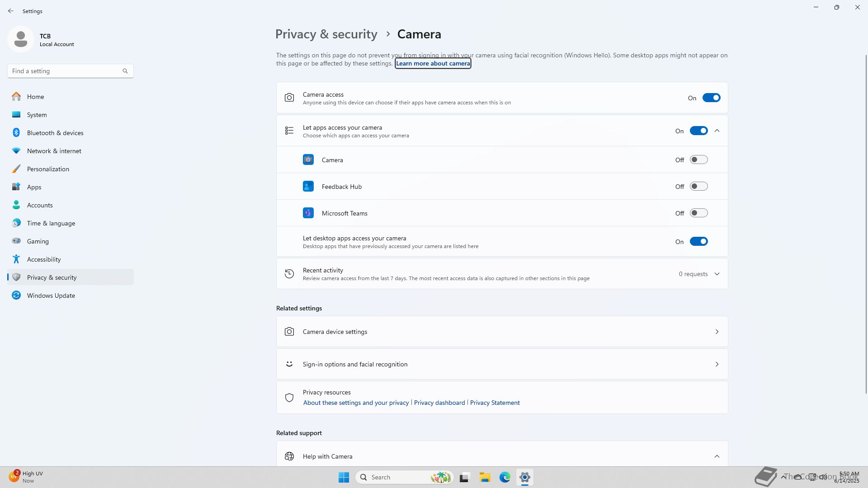The image size is (868, 488).
Task: Click the Windows Start button
Action: 344,477
